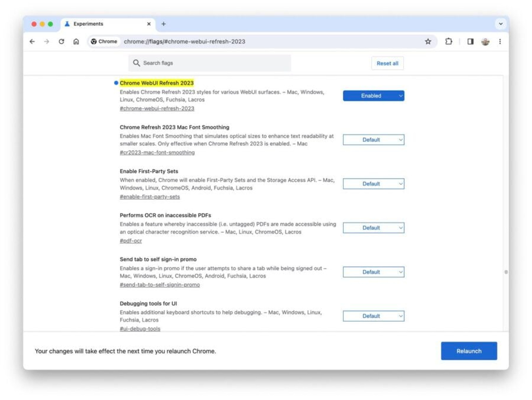Open Chrome's three-dot menu
The image size is (532, 400).
click(x=500, y=42)
